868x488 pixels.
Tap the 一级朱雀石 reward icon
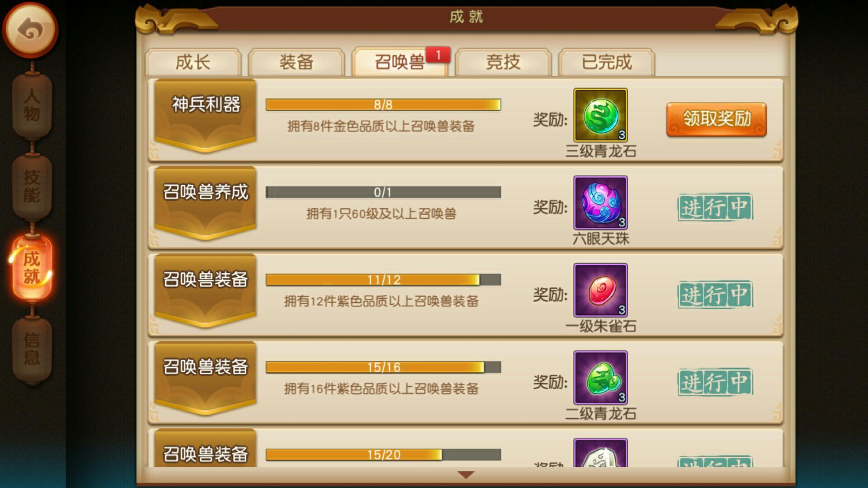tap(600, 290)
